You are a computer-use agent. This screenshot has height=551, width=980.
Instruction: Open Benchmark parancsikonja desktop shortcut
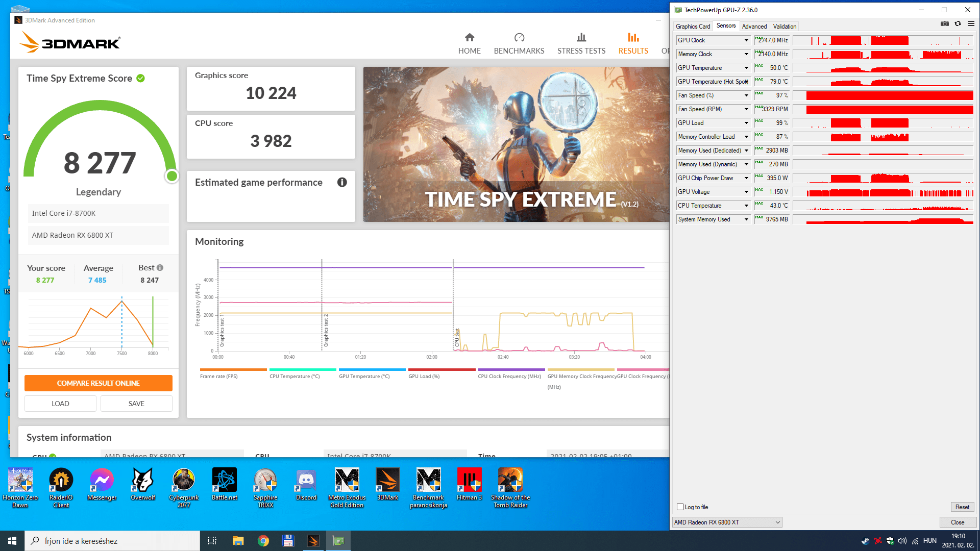[x=429, y=488]
